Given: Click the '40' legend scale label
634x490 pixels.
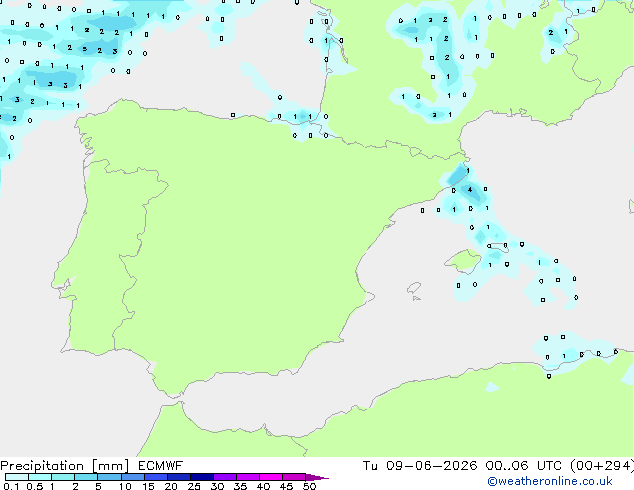Looking at the screenshot, I should pos(263,486).
